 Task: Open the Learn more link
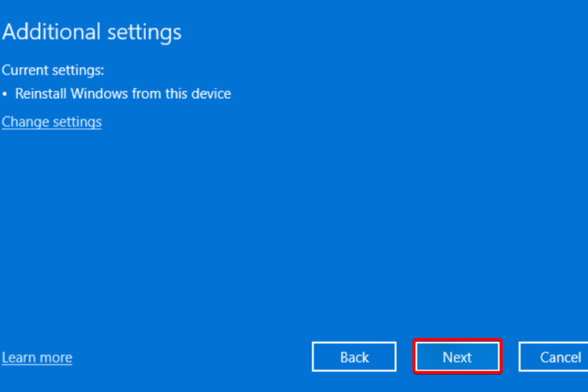[x=37, y=358]
